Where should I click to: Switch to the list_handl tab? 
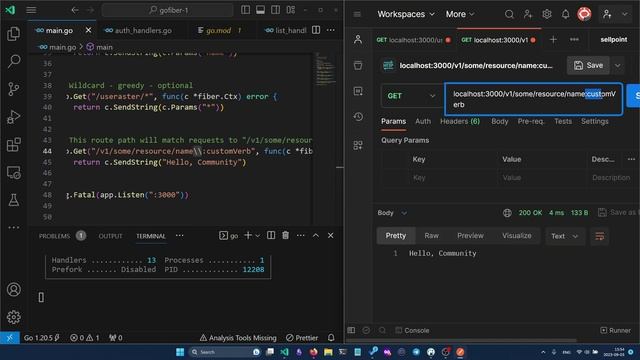coord(285,31)
